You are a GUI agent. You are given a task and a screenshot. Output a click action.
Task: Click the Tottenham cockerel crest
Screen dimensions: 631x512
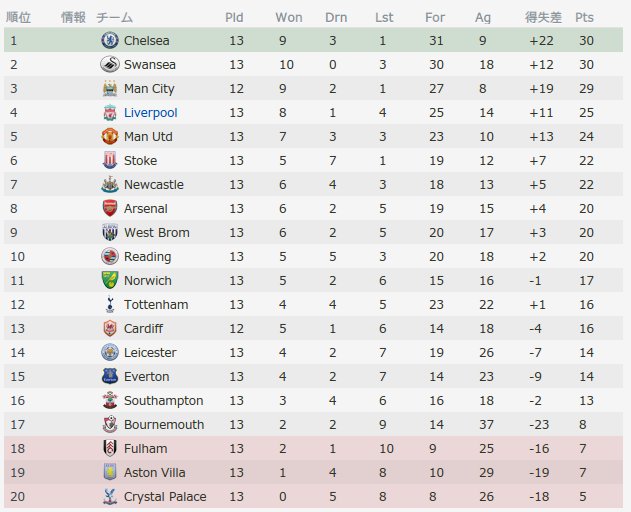pyautogui.click(x=109, y=304)
